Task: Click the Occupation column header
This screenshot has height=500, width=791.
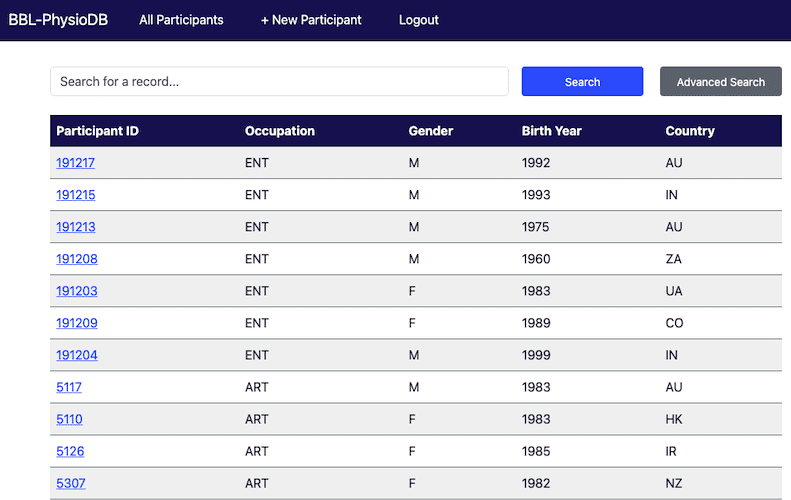Action: coord(279,131)
